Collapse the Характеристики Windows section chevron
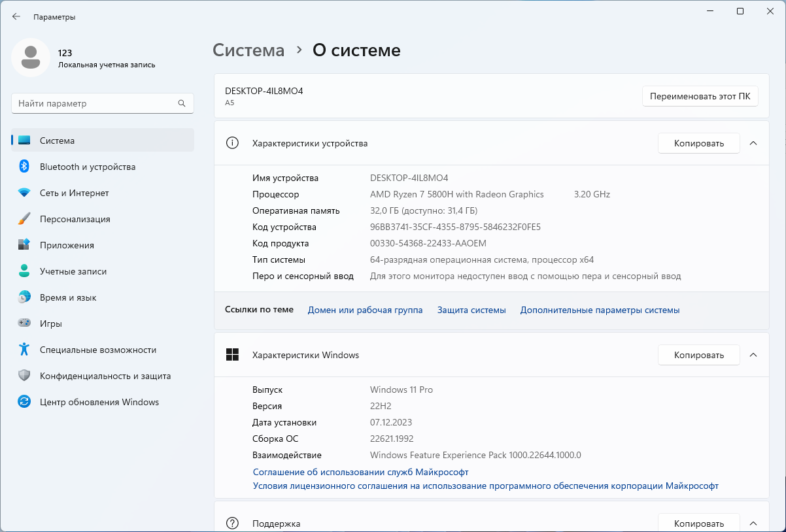 (753, 355)
